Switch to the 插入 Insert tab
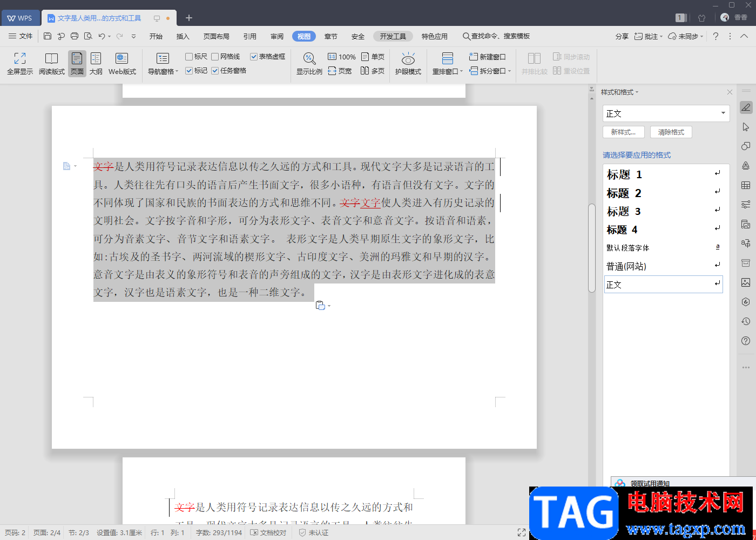The image size is (756, 540). click(x=183, y=36)
